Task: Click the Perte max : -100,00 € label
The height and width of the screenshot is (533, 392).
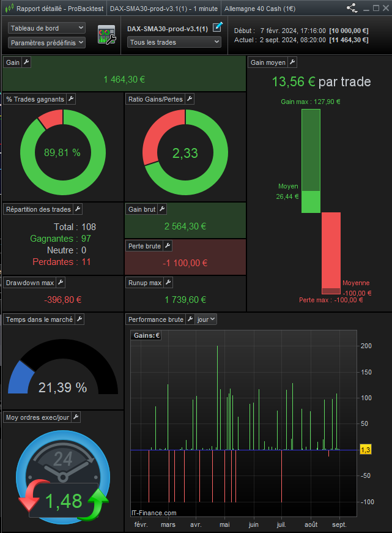Action: point(331,300)
